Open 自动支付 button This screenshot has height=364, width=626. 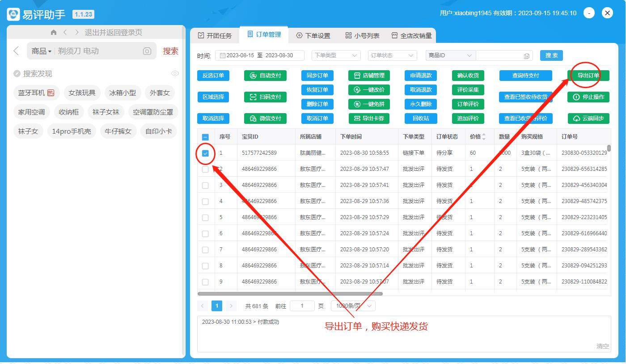coord(265,76)
